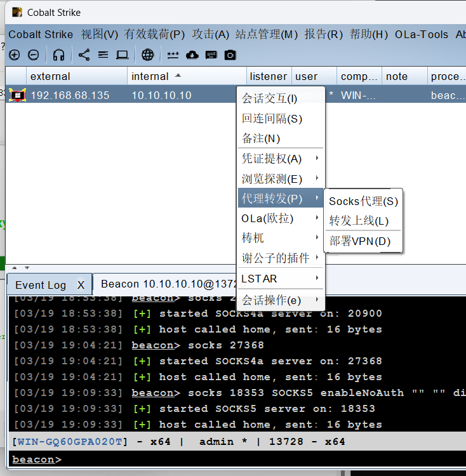
Task: Choose 转发上线(L) from submenu
Action: [x=363, y=221]
